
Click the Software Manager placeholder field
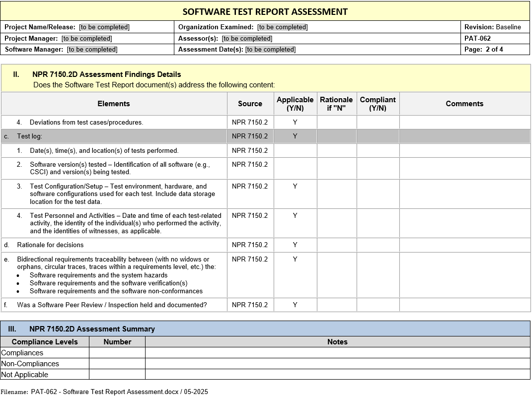tap(92, 50)
